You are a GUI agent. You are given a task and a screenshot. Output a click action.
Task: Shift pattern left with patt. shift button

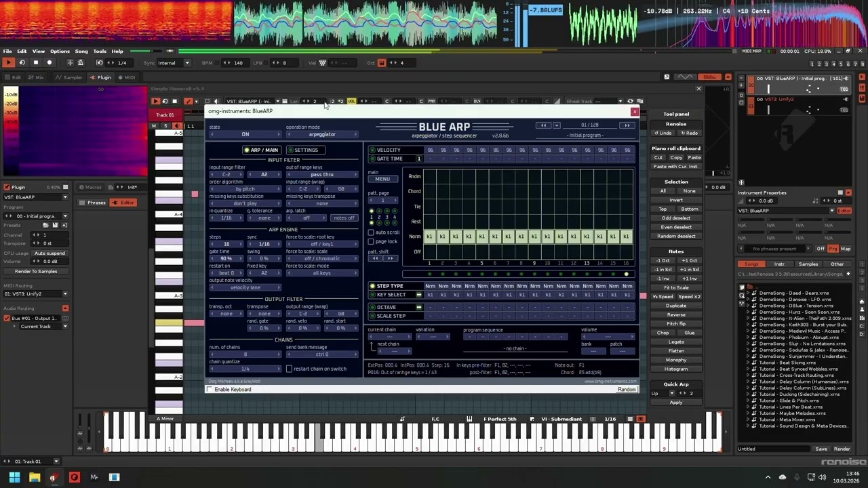pyautogui.click(x=376, y=258)
